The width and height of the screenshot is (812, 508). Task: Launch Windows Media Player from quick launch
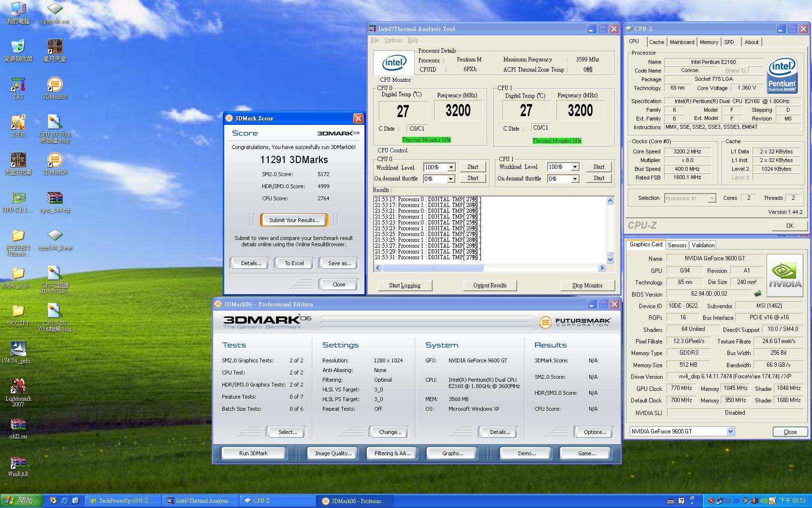53,501
